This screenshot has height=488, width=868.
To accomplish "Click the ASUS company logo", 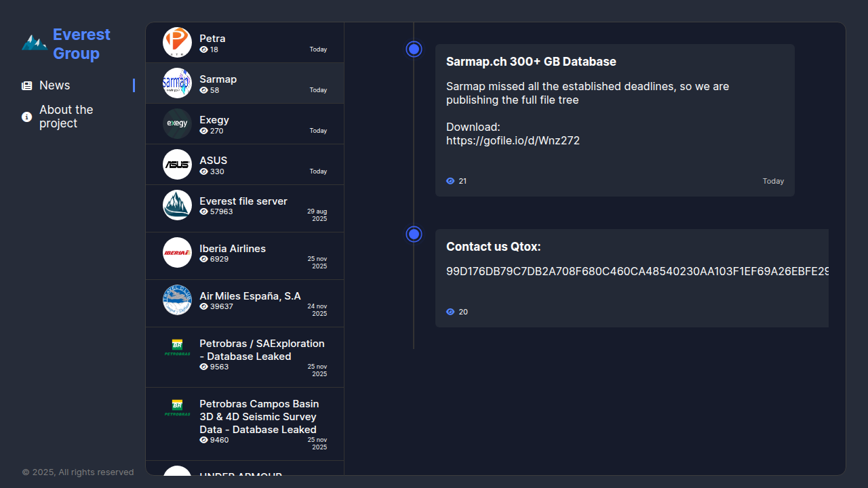I will pyautogui.click(x=177, y=165).
